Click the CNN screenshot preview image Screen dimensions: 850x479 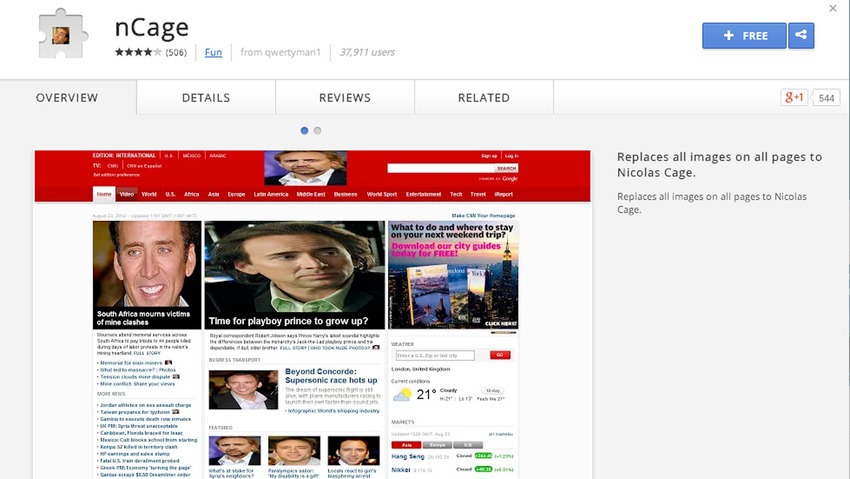pyautogui.click(x=312, y=314)
